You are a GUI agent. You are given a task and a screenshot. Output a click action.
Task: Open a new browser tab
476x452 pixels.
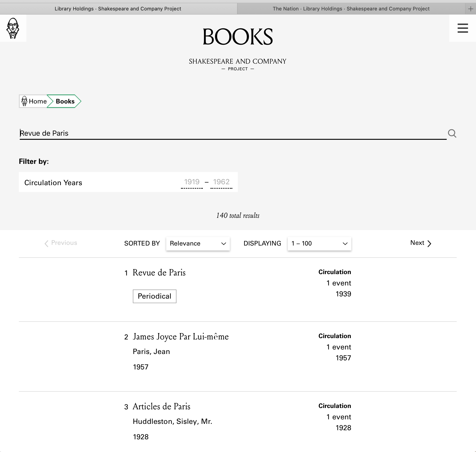click(471, 9)
